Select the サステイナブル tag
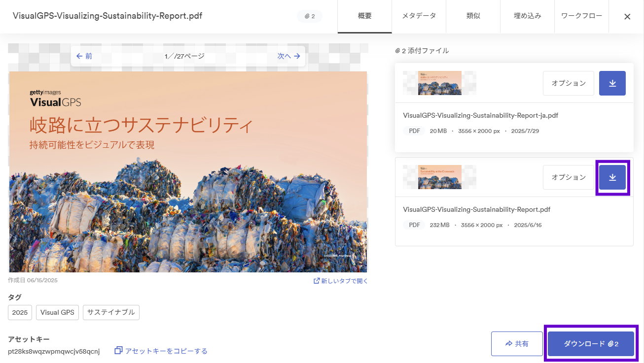644x363 pixels. [111, 312]
